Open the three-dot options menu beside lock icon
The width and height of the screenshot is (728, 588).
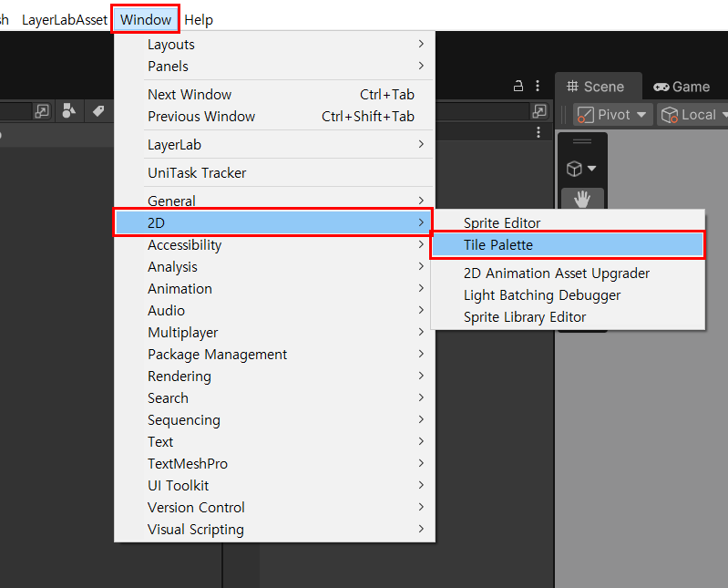[x=538, y=86]
